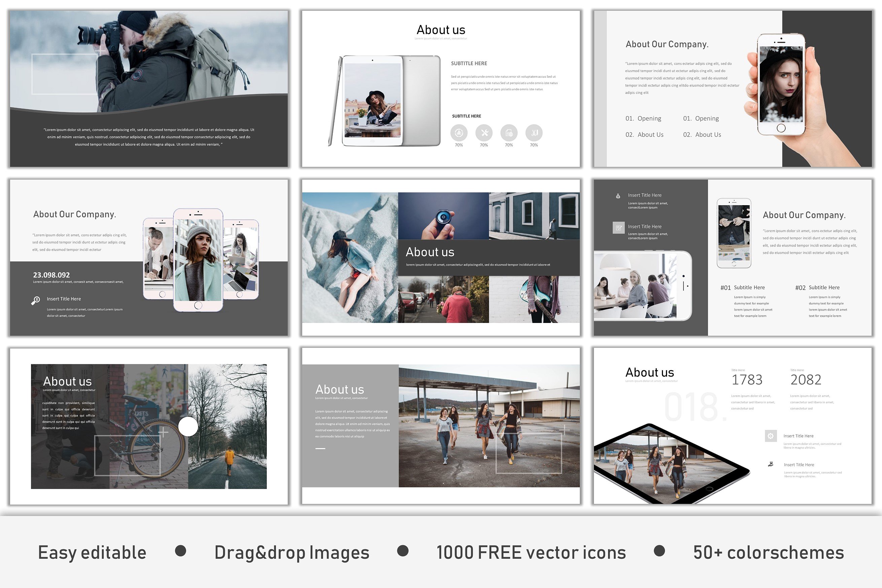Click the magnifier icon beside Insert Title Here
Image resolution: width=882 pixels, height=588 pixels.
(x=36, y=300)
